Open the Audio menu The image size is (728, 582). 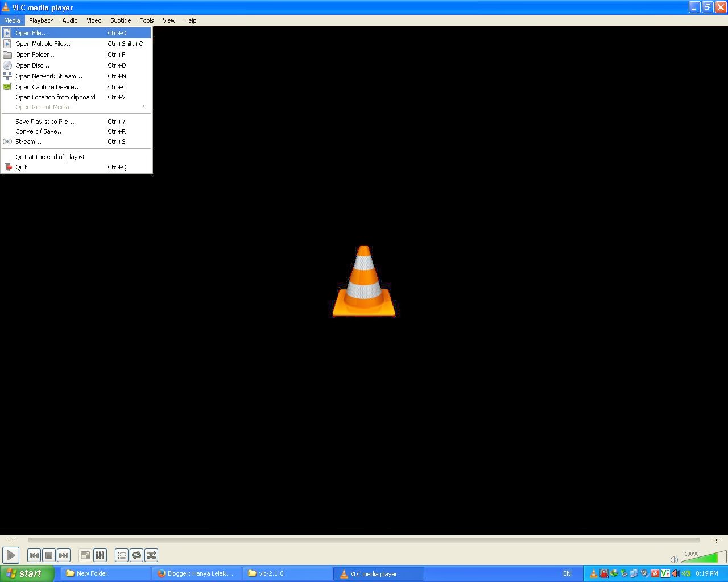click(70, 20)
